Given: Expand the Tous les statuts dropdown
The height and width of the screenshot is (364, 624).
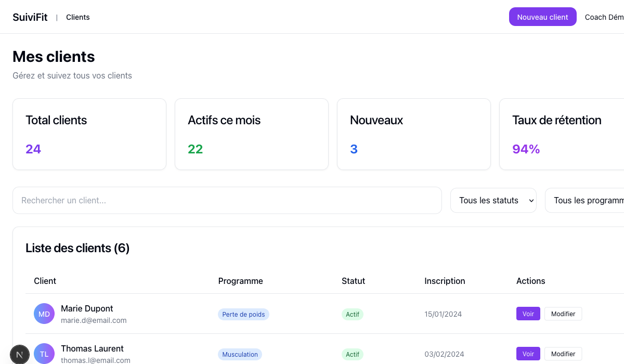Looking at the screenshot, I should (x=493, y=200).
